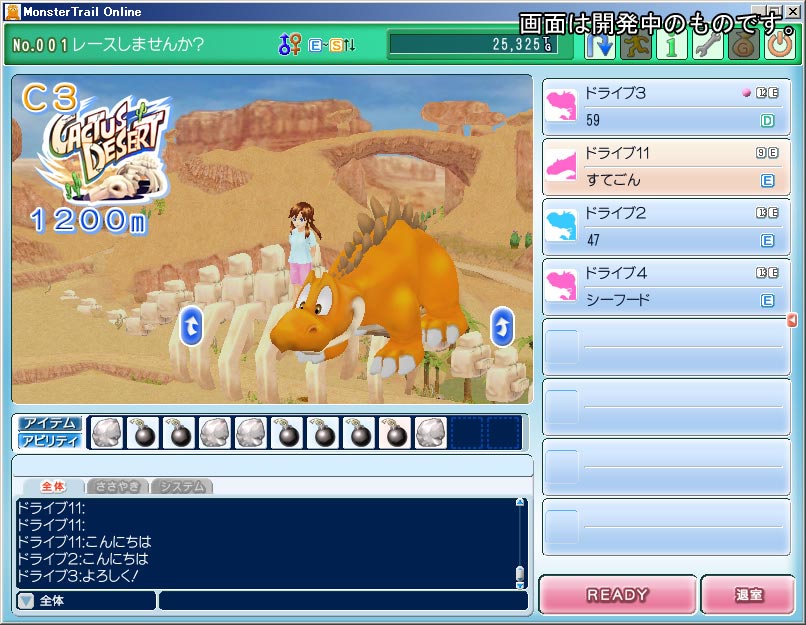The image size is (806, 625).
Task: Select the highlighted pink bomb item slot
Action: point(395,433)
